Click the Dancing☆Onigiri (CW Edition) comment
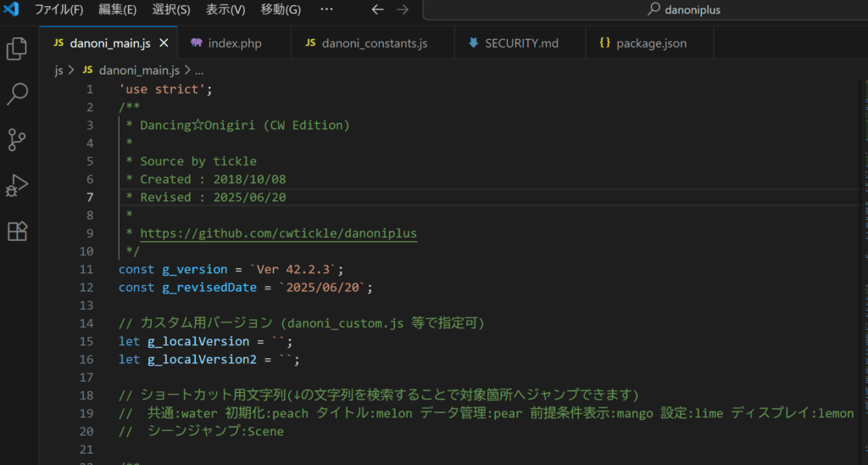 click(x=245, y=126)
